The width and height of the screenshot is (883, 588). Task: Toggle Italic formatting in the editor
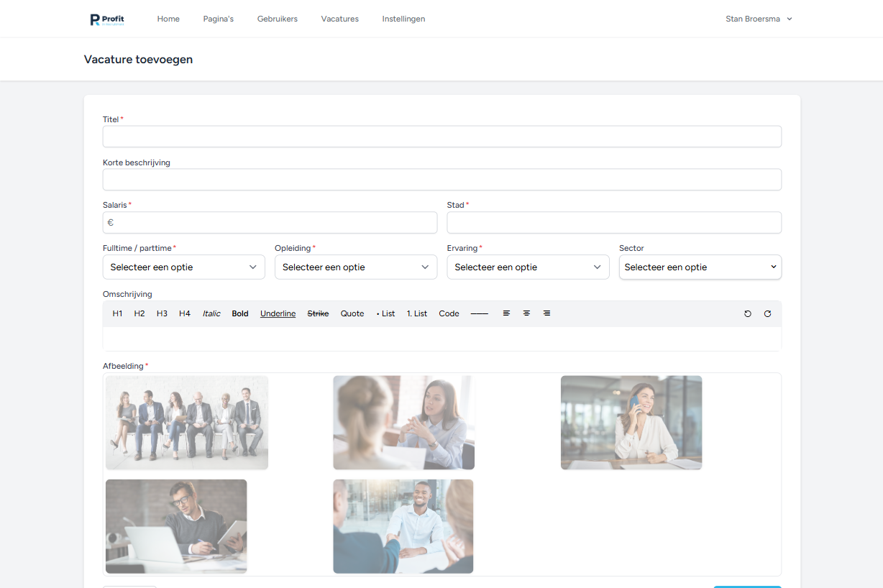point(211,314)
